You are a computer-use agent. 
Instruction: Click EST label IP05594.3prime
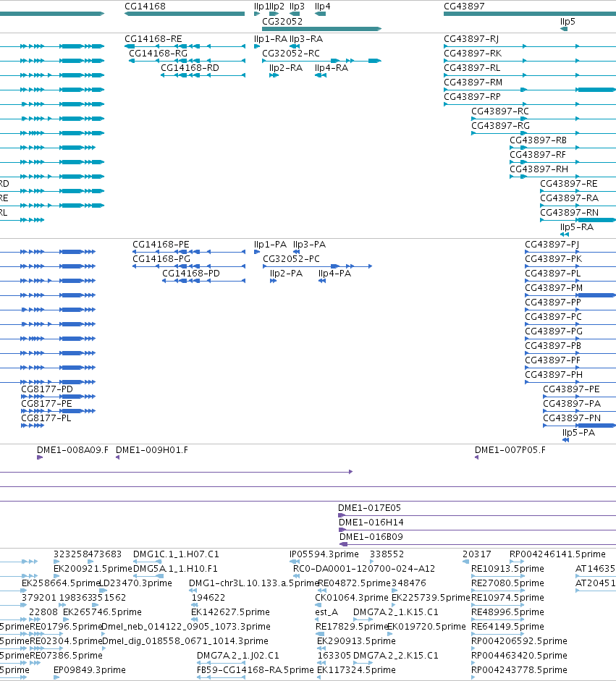tap(324, 554)
